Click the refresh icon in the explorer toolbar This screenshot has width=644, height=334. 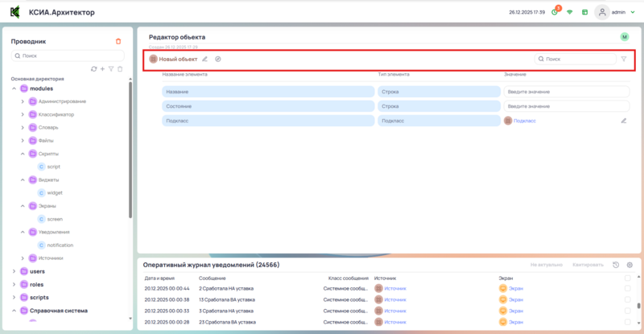click(94, 69)
